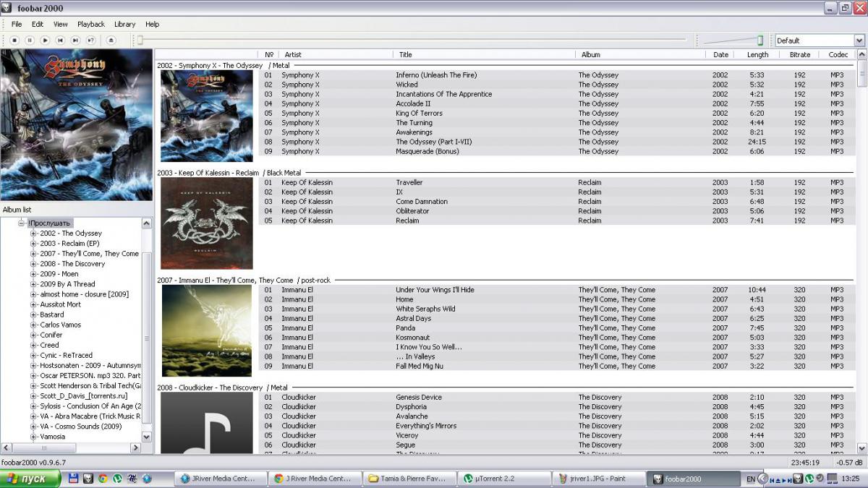Screen dimensions: 868x488
Task: Open the Help menu
Action: (x=152, y=24)
